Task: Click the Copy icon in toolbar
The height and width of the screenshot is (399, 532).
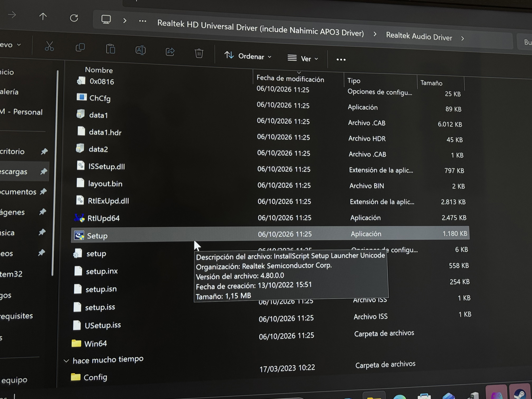Action: click(80, 47)
